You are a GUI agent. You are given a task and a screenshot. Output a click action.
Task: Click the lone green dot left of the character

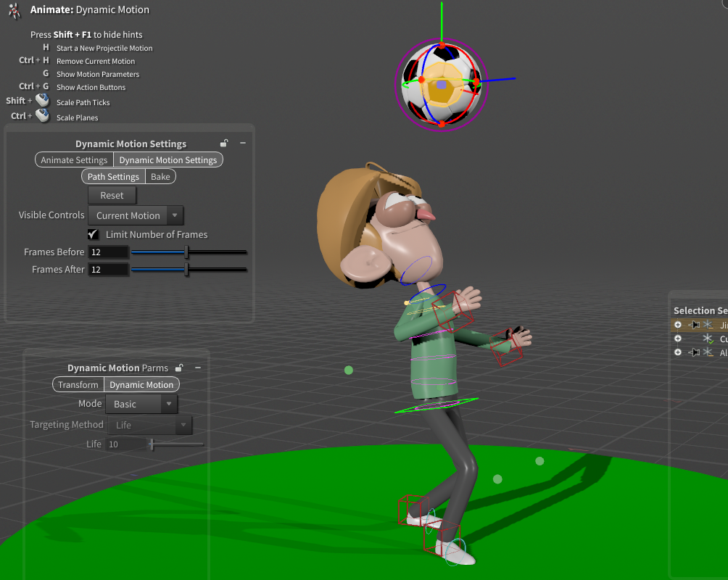(x=349, y=370)
